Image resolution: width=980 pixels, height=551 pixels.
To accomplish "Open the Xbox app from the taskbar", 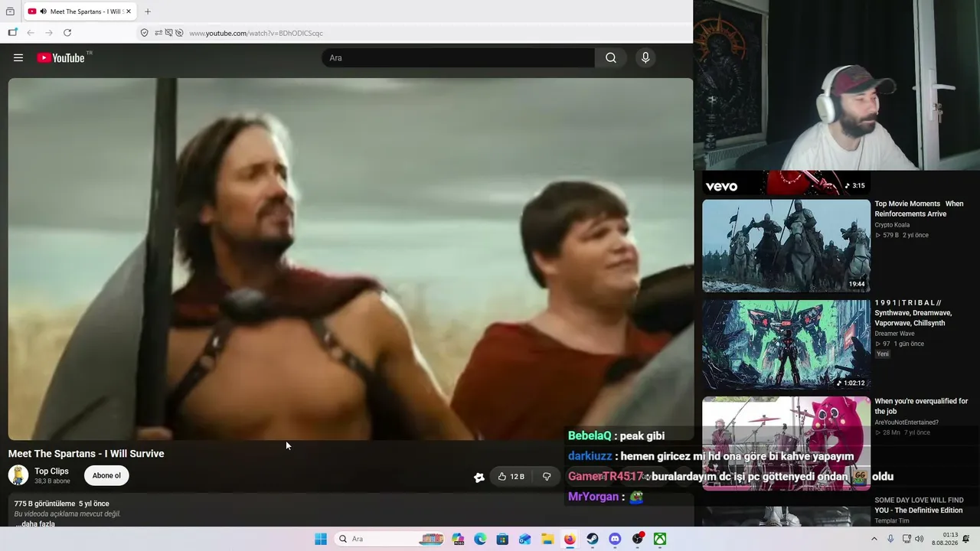I will [x=660, y=539].
